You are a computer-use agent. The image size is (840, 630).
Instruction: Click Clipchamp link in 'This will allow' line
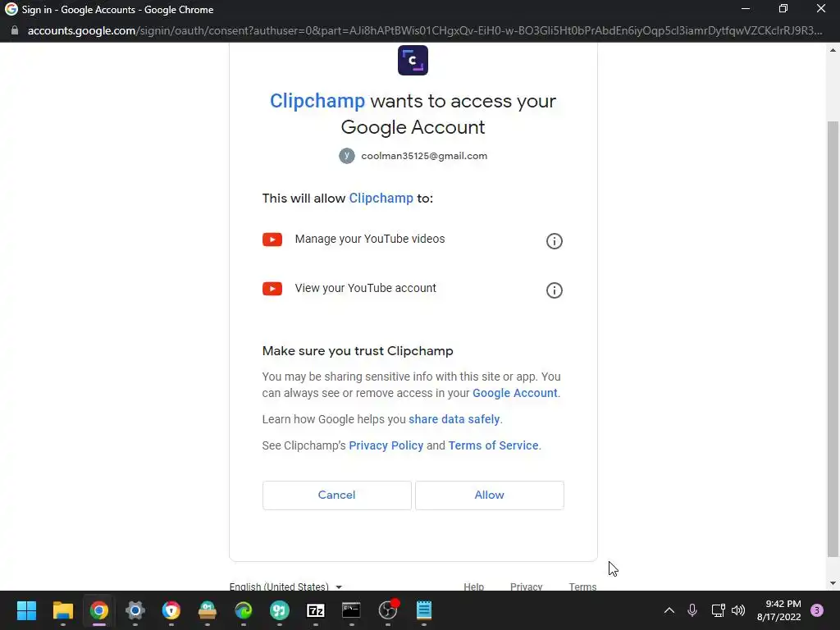coord(381,199)
